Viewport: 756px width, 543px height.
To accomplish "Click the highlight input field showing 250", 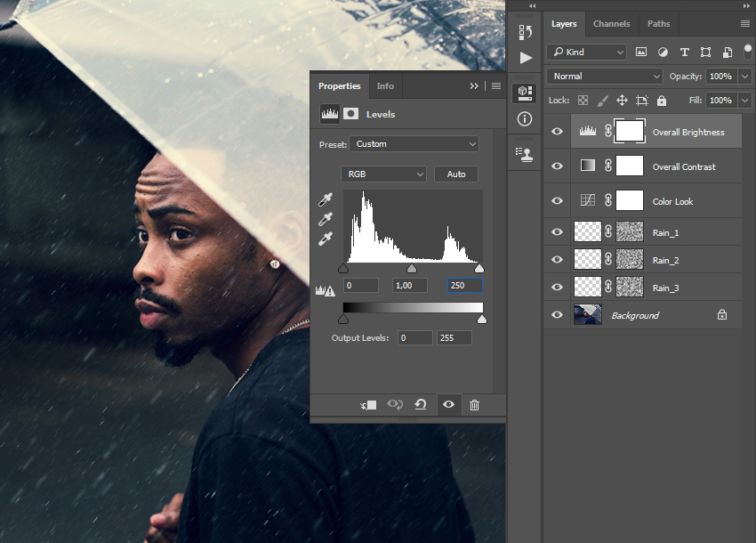I will click(x=465, y=285).
